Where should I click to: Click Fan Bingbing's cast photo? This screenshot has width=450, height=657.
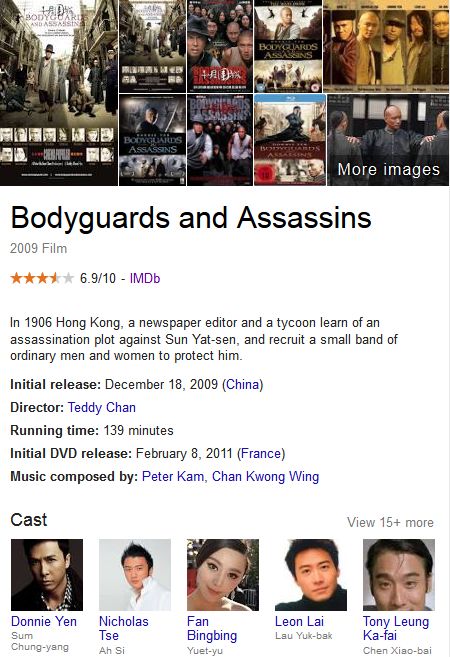(223, 575)
